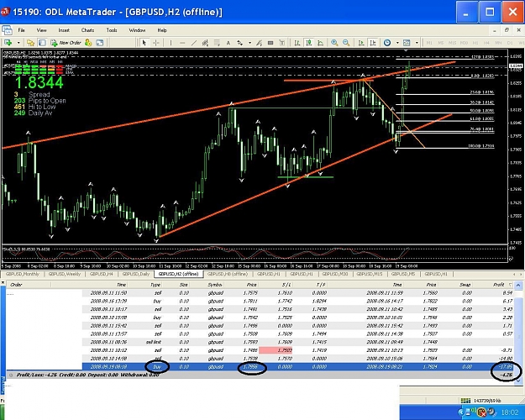Select the Fibonacci Retracement tool
525x420 pixels.
coord(217,43)
